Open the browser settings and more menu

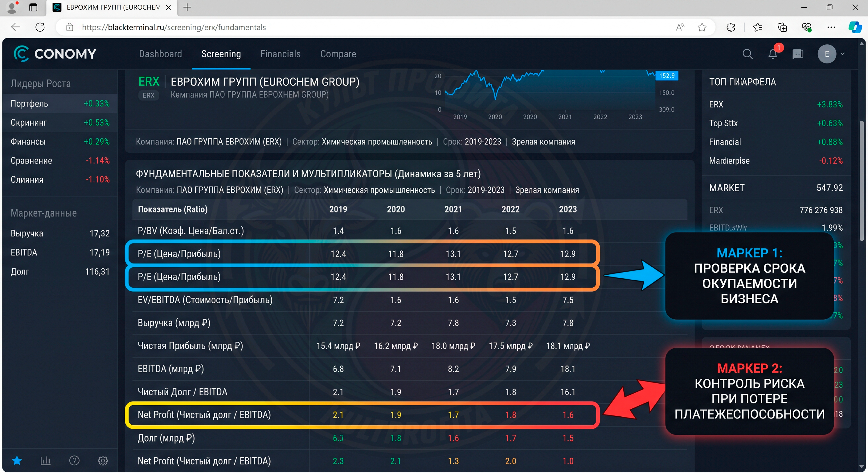(x=831, y=27)
